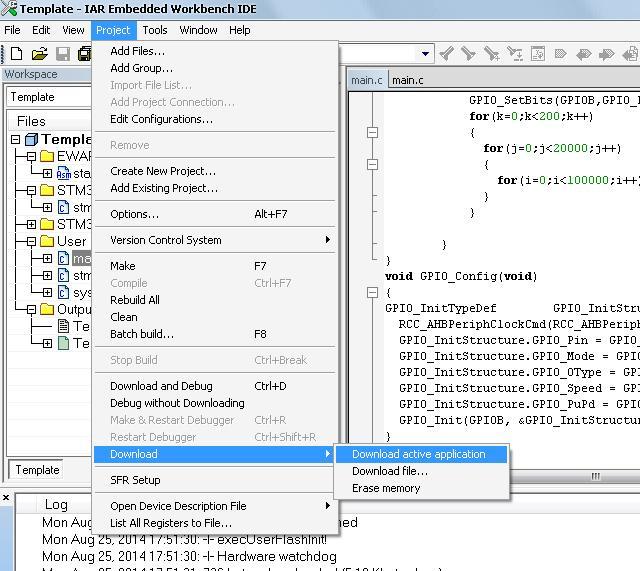Click the sys C source file icon
Screen dimensions: 640x571
coord(63,293)
